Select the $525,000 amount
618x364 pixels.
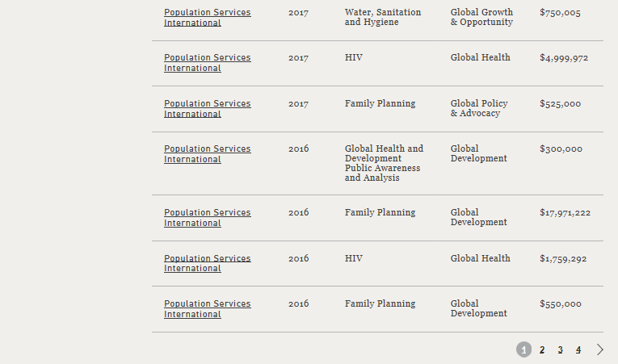click(560, 103)
